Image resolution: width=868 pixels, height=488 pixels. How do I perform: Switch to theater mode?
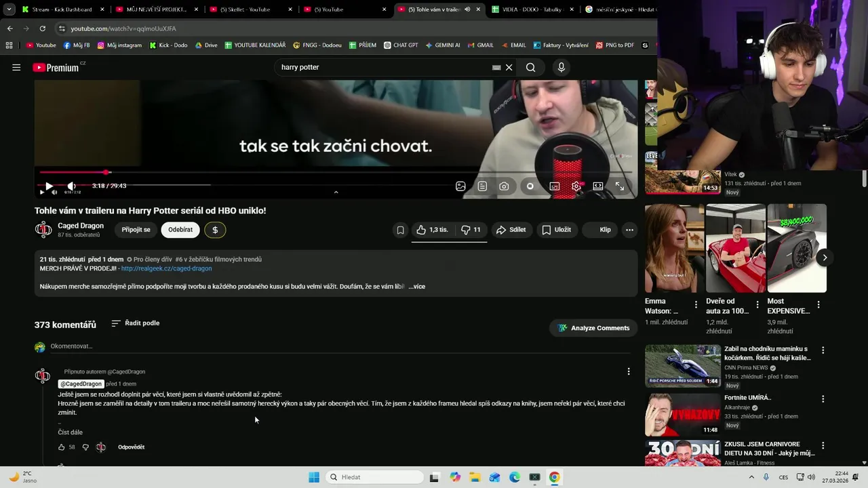(597, 186)
